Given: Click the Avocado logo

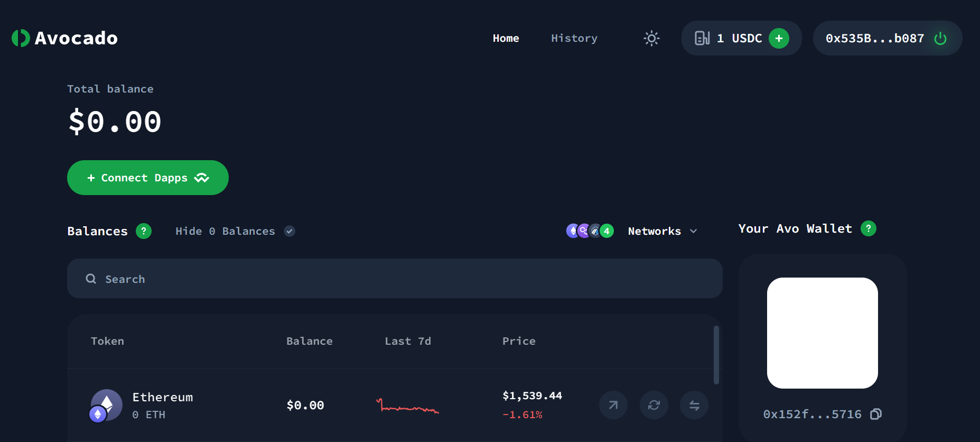Looking at the screenshot, I should tap(64, 38).
